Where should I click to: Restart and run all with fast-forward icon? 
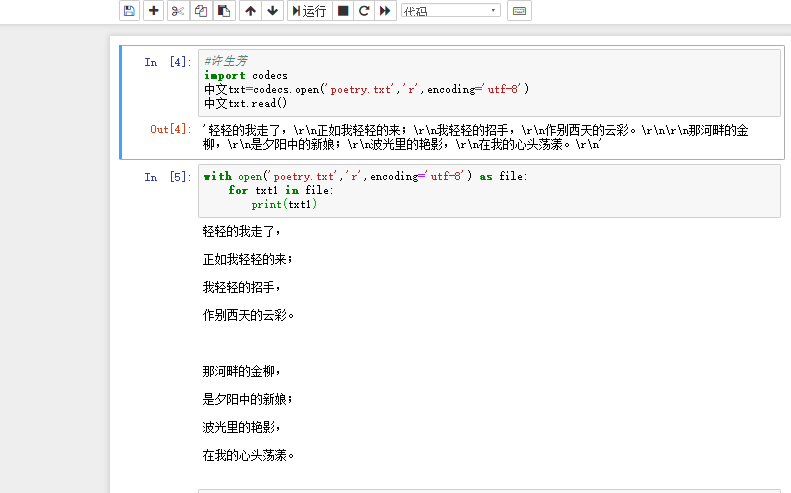point(385,11)
